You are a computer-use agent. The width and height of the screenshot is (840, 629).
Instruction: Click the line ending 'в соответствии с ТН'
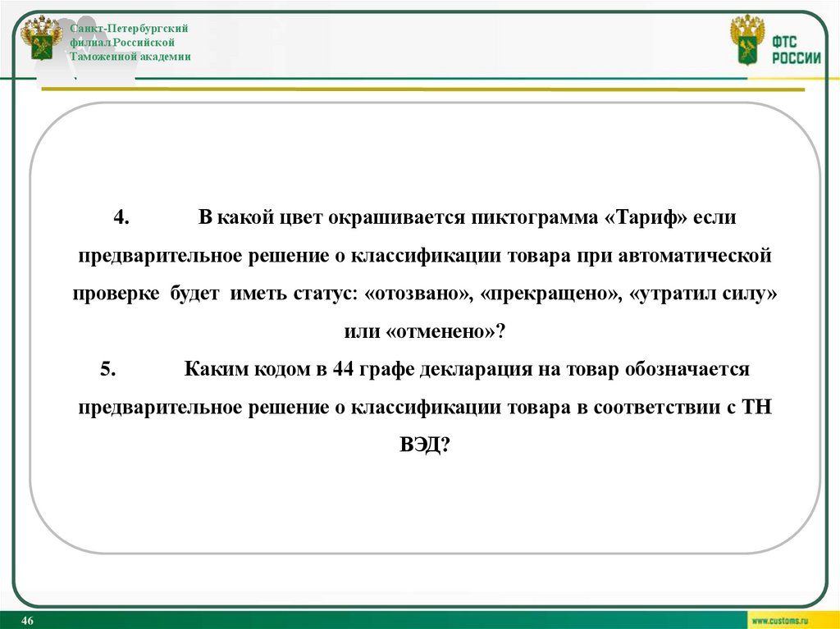[x=425, y=408]
